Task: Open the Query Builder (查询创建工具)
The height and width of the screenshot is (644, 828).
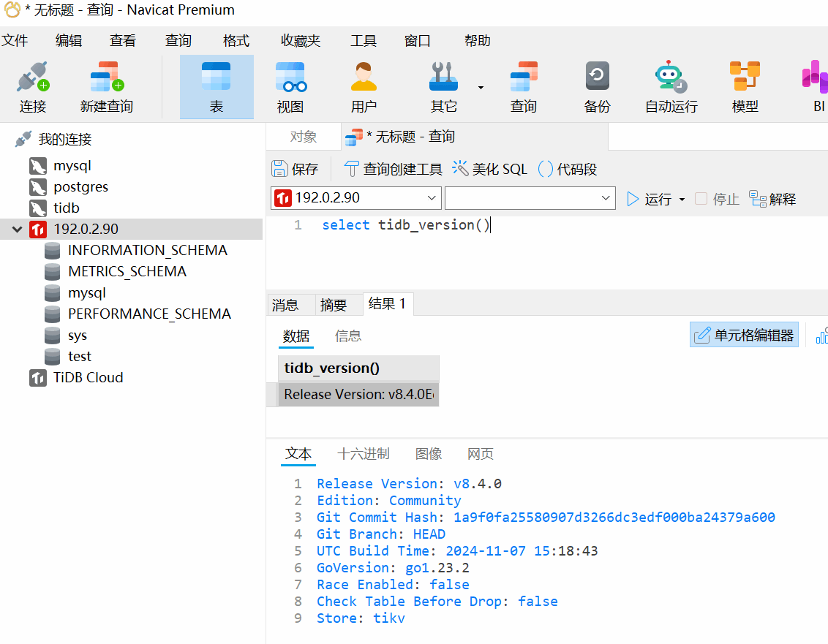Action: coord(393,169)
